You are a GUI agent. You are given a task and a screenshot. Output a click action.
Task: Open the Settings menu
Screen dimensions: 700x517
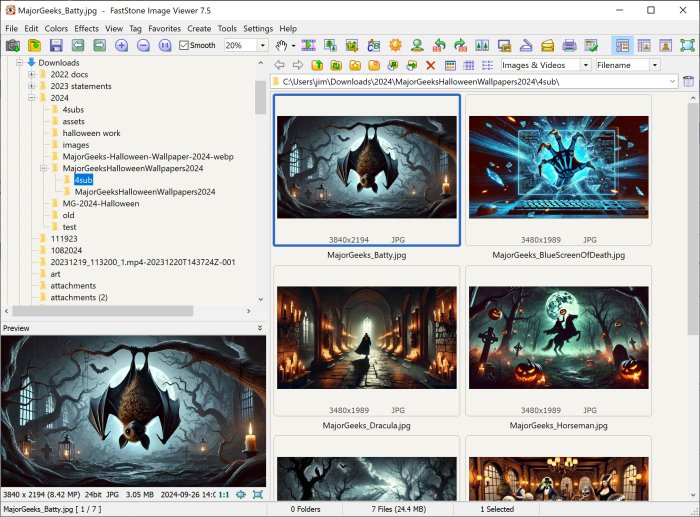point(258,29)
